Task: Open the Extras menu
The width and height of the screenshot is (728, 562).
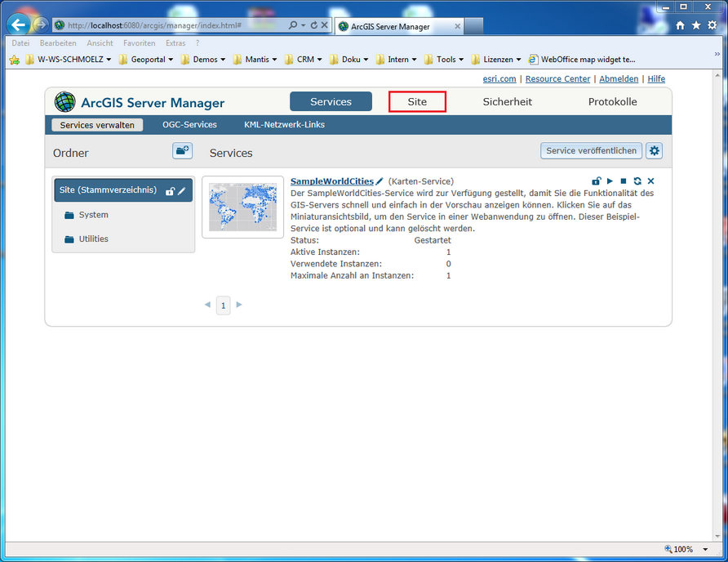Action: pyautogui.click(x=175, y=42)
